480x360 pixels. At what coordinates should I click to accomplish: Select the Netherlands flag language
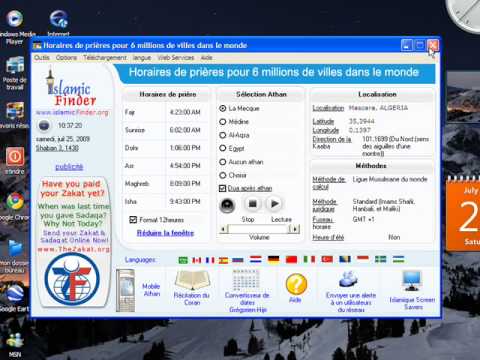[256, 259]
